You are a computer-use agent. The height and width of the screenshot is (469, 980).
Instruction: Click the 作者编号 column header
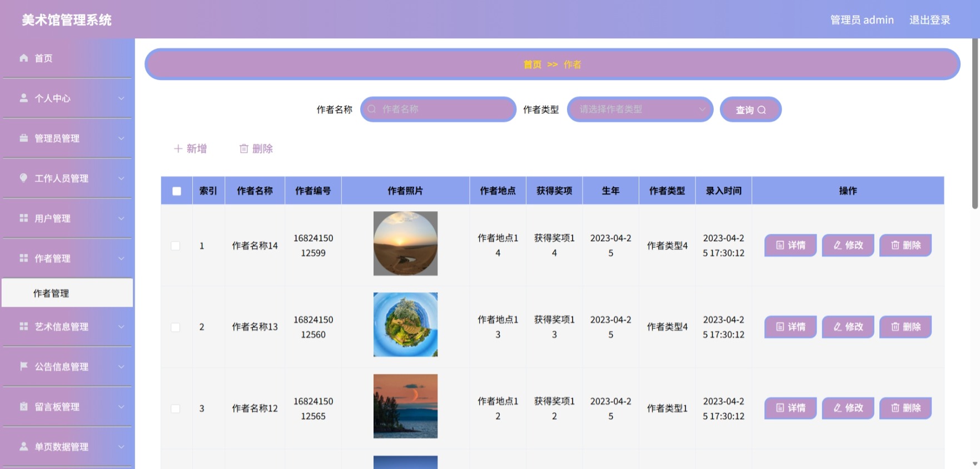pyautogui.click(x=313, y=191)
